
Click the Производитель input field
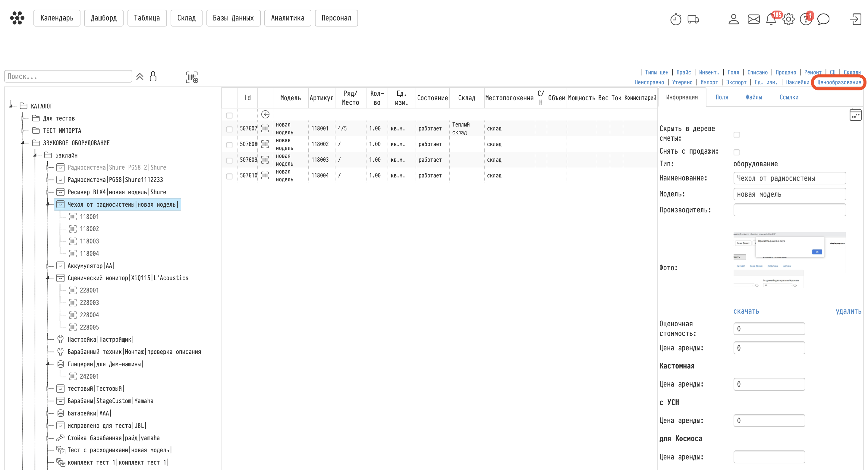789,210
